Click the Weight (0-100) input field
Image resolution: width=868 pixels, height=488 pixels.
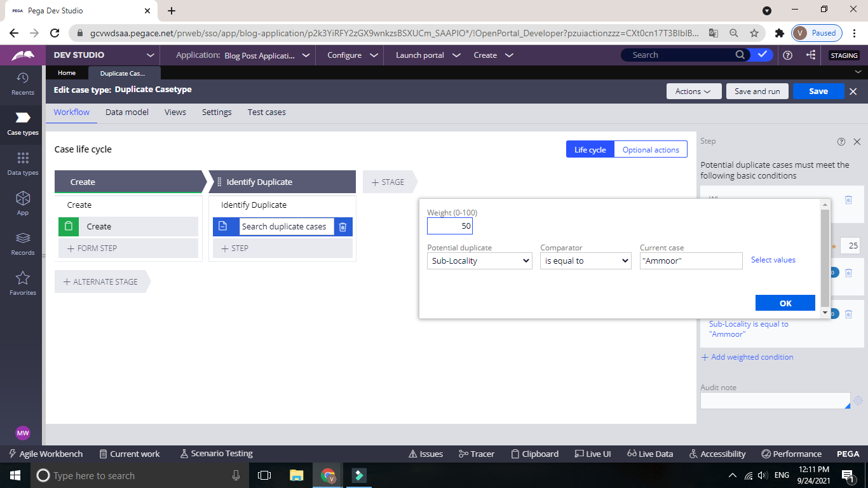click(450, 226)
